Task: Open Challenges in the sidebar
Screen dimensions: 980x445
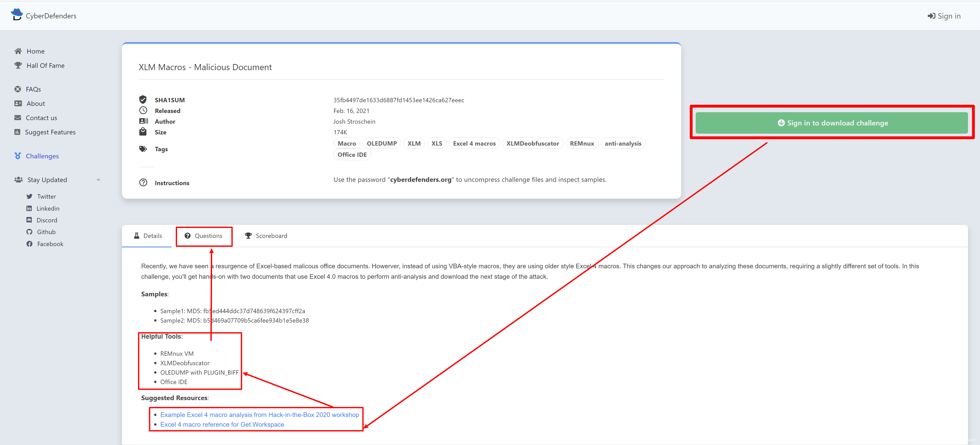Action: tap(42, 156)
